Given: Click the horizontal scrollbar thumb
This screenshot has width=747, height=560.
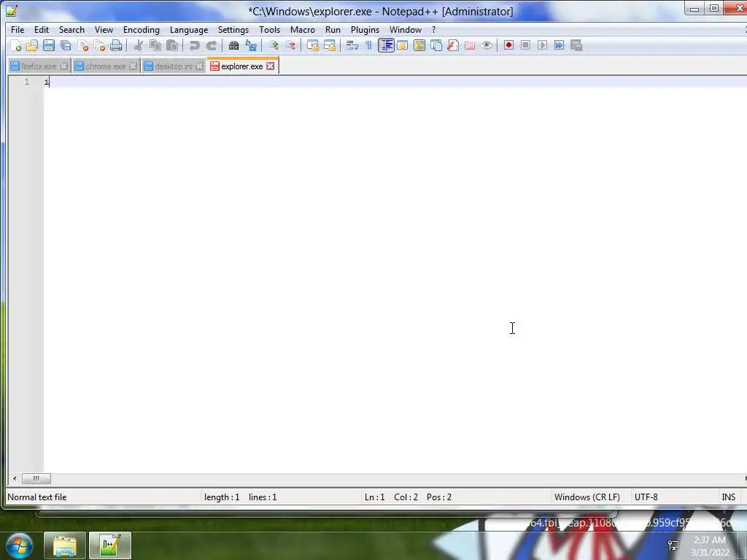Looking at the screenshot, I should 36,478.
